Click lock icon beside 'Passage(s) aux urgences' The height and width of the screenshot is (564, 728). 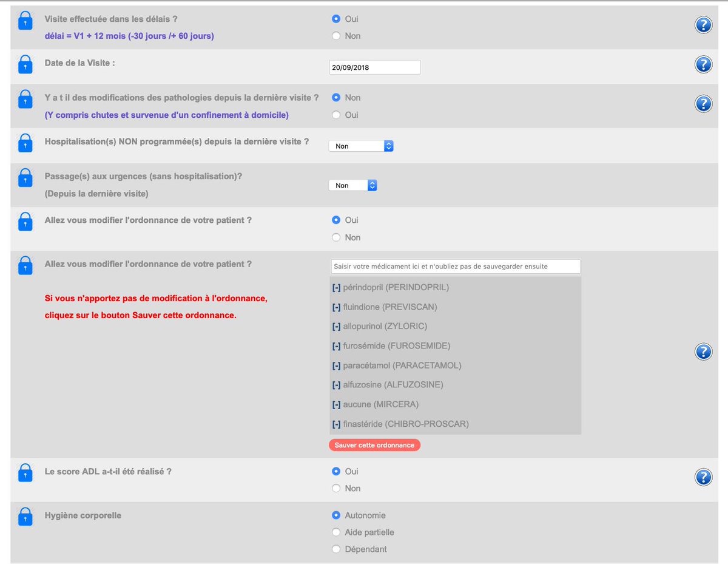click(x=25, y=178)
